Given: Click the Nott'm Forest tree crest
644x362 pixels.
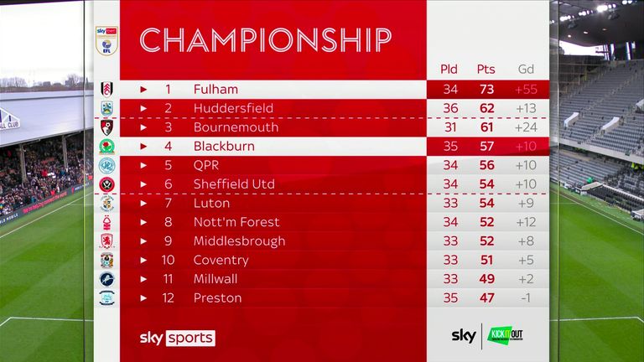Looking at the screenshot, I should (107, 222).
